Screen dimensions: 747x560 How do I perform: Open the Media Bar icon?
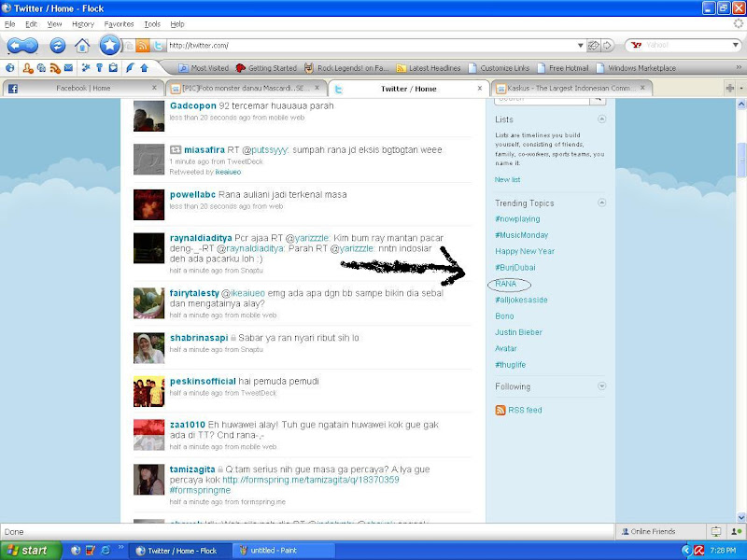pos(41,68)
